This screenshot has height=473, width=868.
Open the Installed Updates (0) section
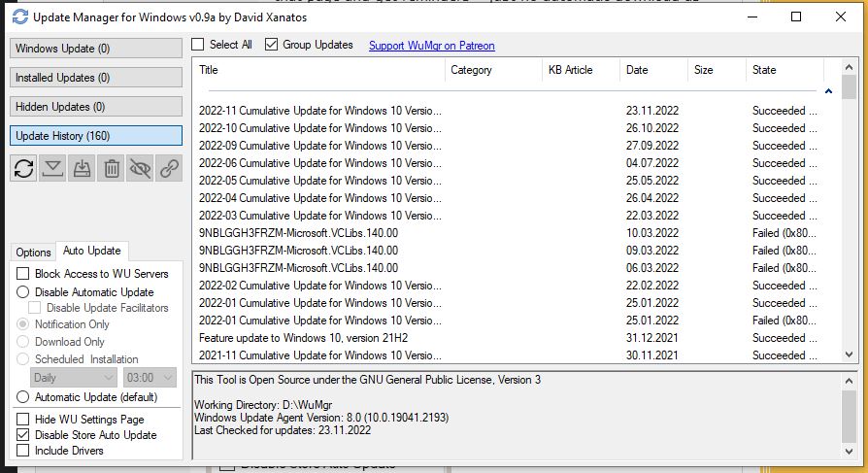[x=96, y=78]
